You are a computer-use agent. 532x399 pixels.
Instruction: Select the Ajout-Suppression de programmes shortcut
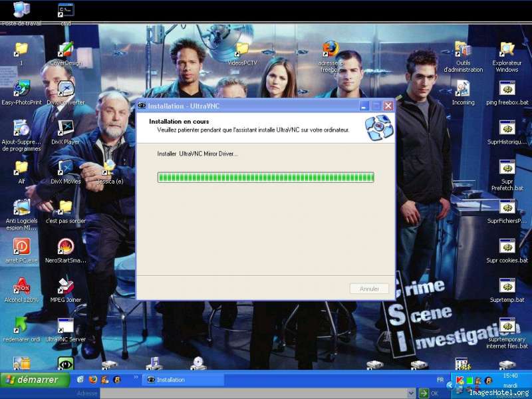21,128
